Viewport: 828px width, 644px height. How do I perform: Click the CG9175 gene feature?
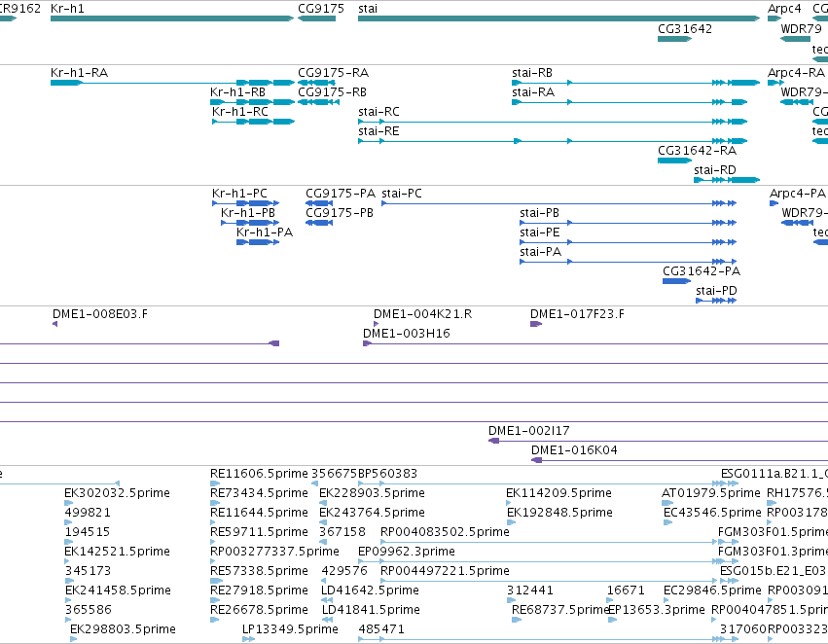click(x=317, y=18)
